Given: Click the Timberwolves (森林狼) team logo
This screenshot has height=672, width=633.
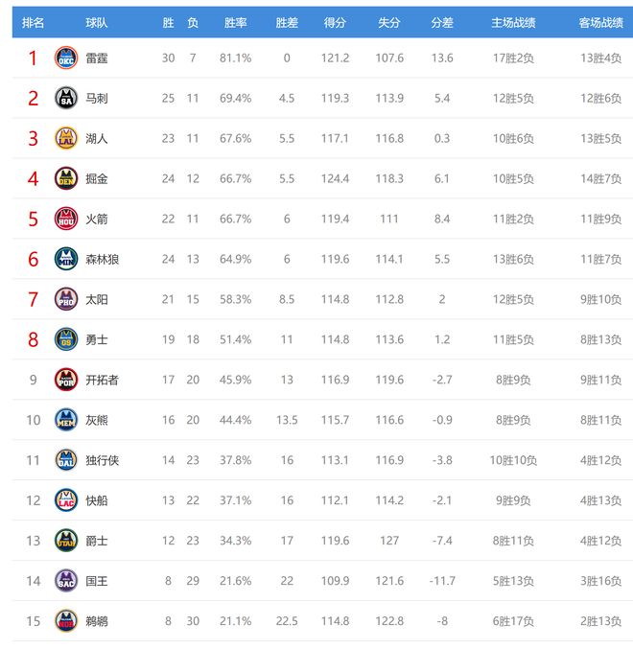Looking at the screenshot, I should (65, 259).
